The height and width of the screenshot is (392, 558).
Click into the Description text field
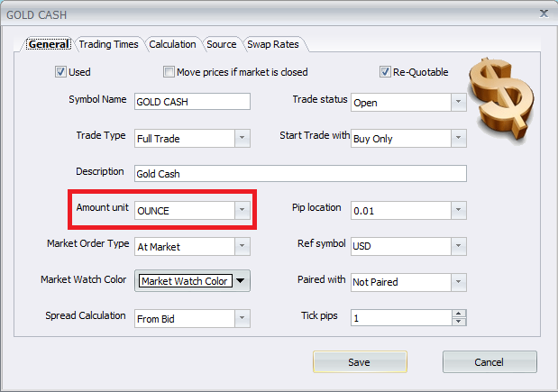[299, 174]
